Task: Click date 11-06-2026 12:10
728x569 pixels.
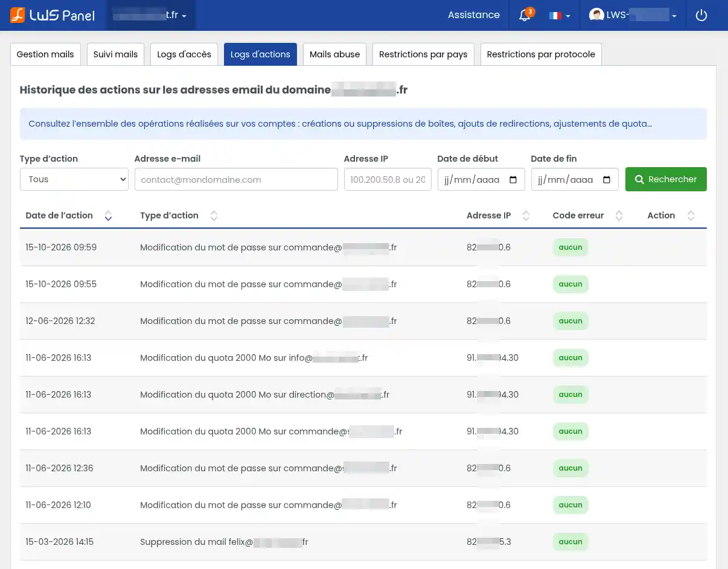Action: pos(58,505)
